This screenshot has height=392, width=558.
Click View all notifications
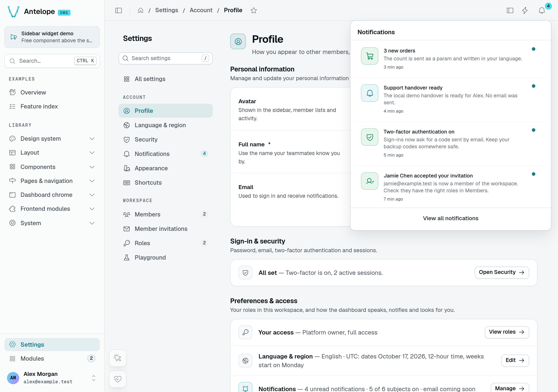[450, 218]
